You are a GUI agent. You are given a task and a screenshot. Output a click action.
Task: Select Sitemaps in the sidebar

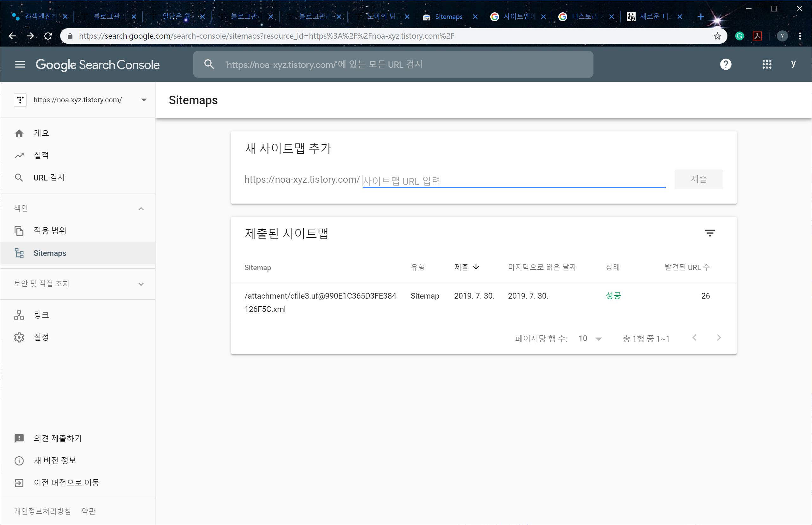pos(78,253)
